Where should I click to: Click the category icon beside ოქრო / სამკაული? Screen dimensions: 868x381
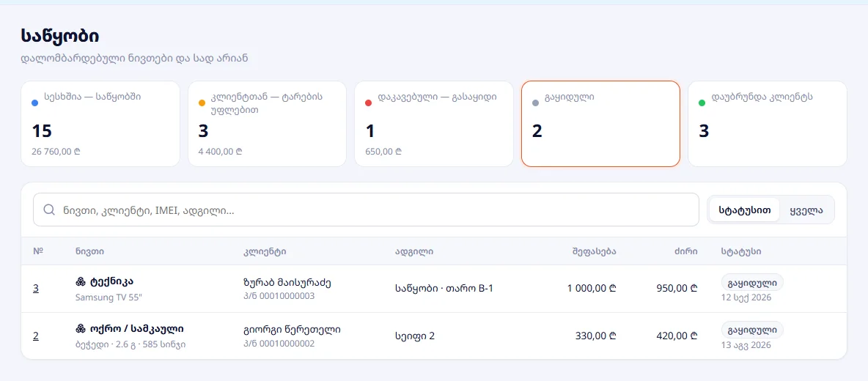(80, 329)
